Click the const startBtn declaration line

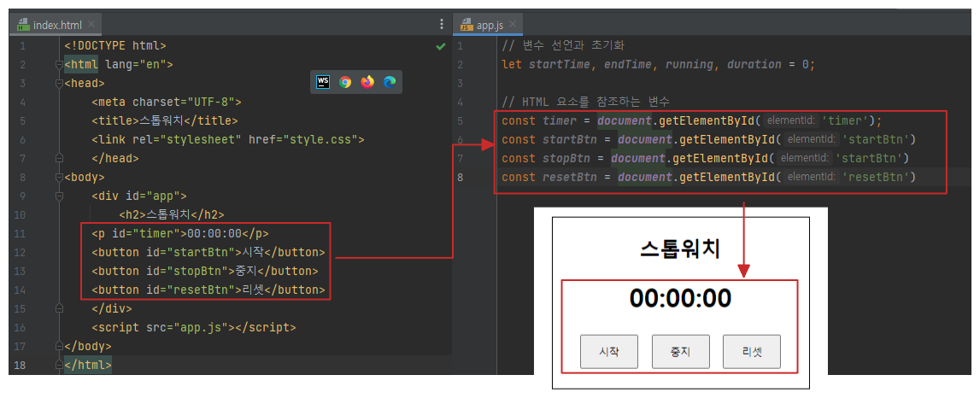tap(708, 139)
